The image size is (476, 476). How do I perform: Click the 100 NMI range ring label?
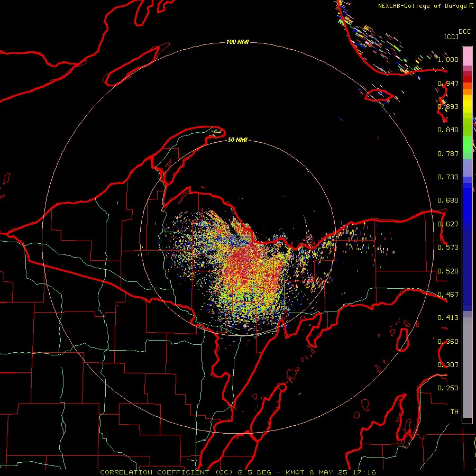coord(237,42)
